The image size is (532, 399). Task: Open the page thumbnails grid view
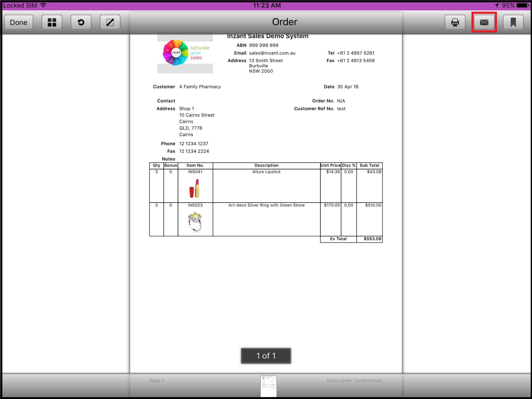tap(52, 22)
